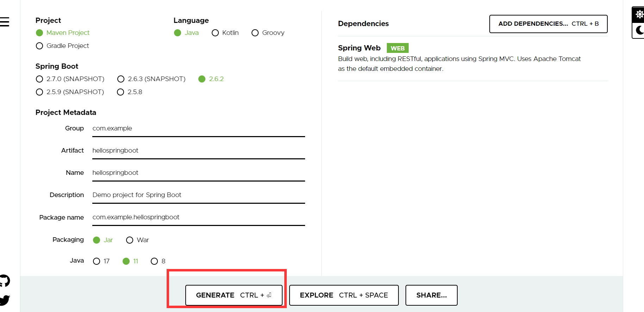Viewport: 644px width, 312px height.
Task: Open the GitHub link icon
Action: [x=5, y=281]
